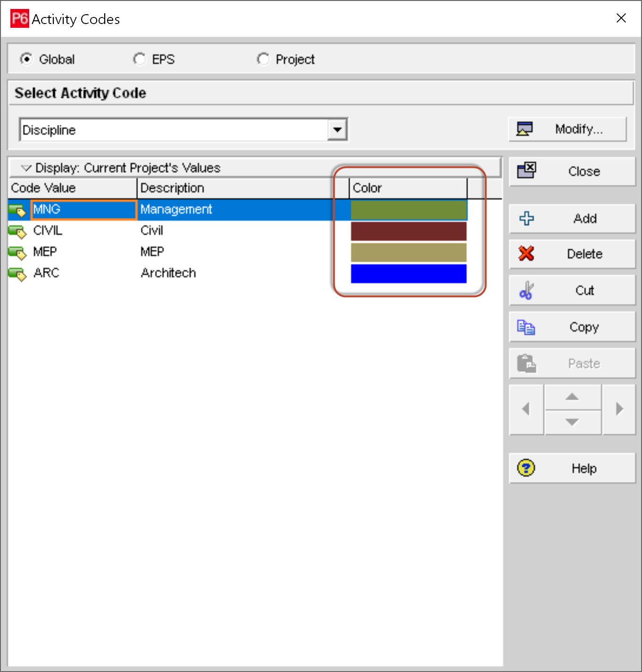This screenshot has width=642, height=672.
Task: Click the Modify monitor icon
Action: (524, 129)
